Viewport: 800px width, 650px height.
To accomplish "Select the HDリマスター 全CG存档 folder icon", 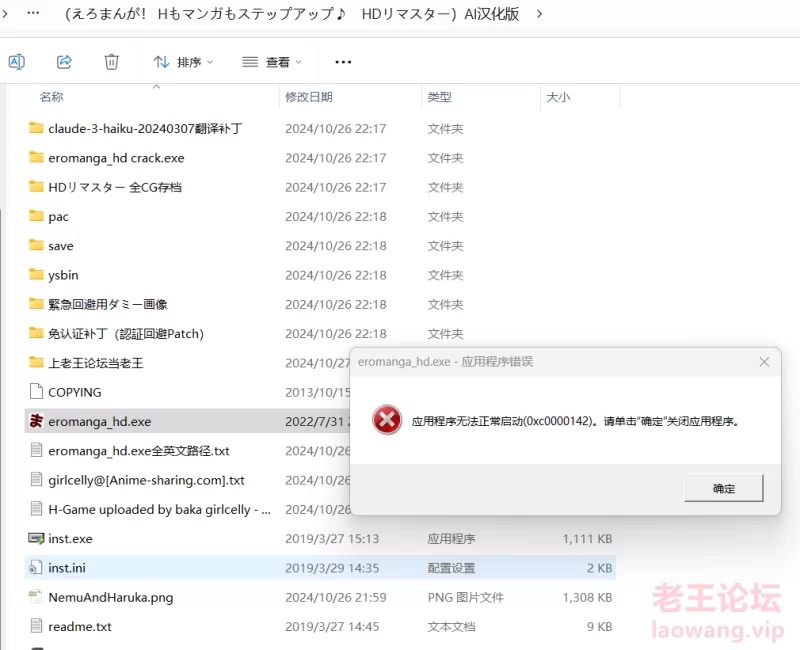I will pos(36,186).
